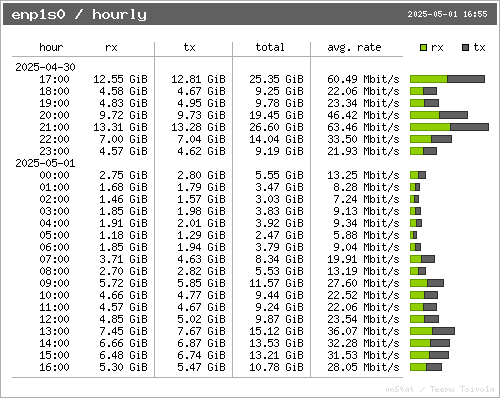Click rate 28.05 Mbit/s
Screen dimensions: 500x398
(x=363, y=367)
